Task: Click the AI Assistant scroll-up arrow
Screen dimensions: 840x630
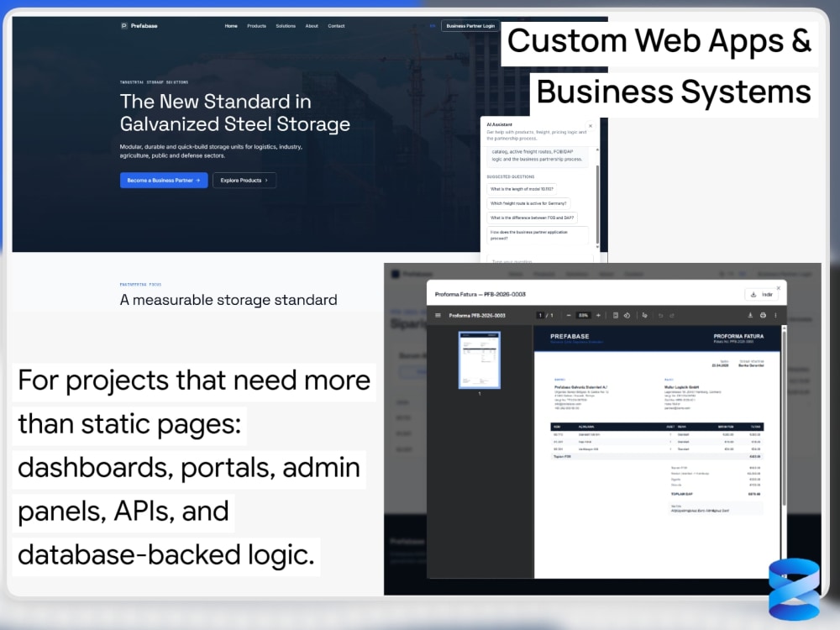Action: click(x=597, y=150)
